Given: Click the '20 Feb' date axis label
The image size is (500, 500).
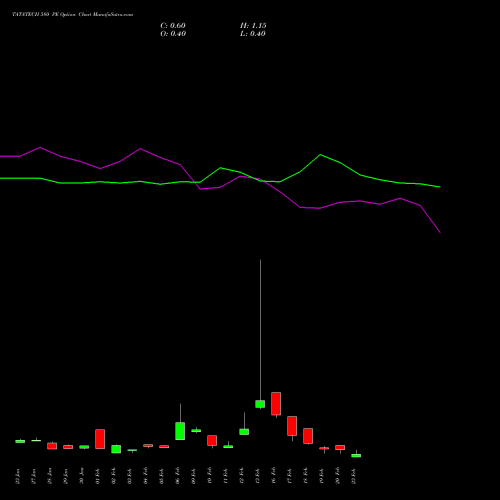Looking at the screenshot, I should click(x=338, y=476).
